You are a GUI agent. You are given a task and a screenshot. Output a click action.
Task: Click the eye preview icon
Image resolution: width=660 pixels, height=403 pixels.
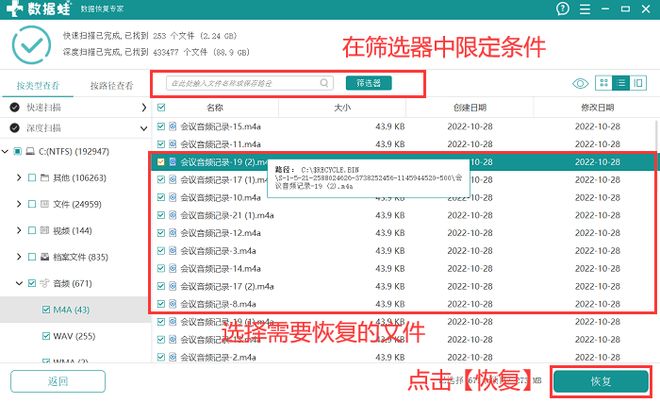click(x=581, y=84)
